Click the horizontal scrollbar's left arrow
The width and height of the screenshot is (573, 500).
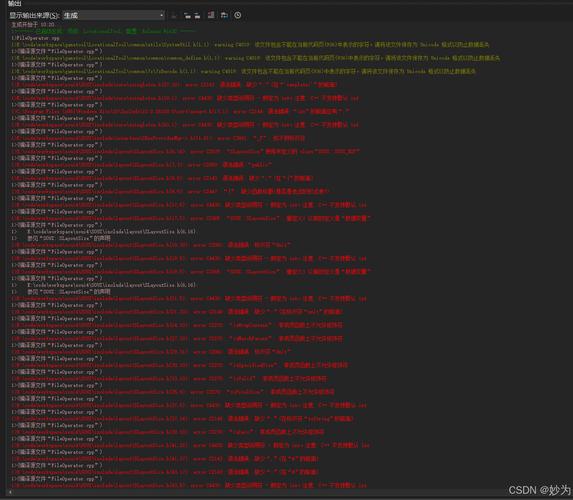10,492
